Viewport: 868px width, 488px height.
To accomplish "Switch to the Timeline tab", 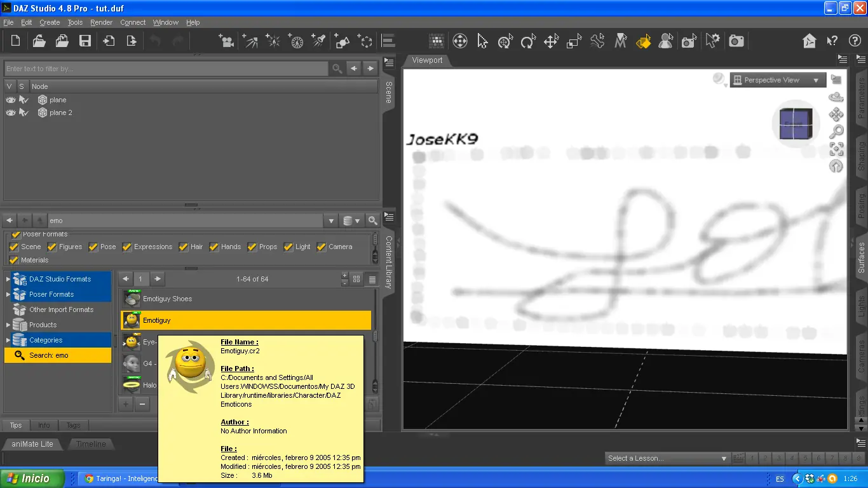I will point(91,444).
